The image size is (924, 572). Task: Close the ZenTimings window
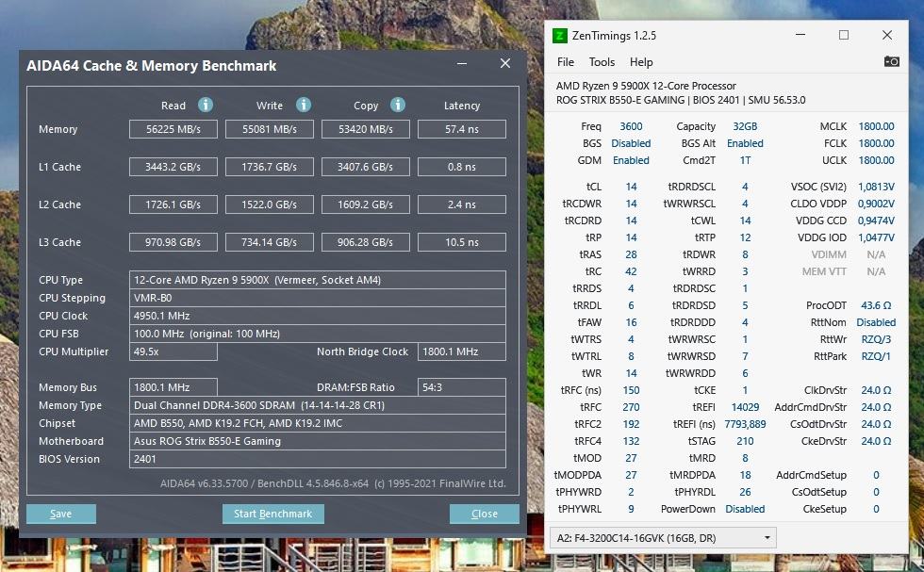(x=887, y=35)
